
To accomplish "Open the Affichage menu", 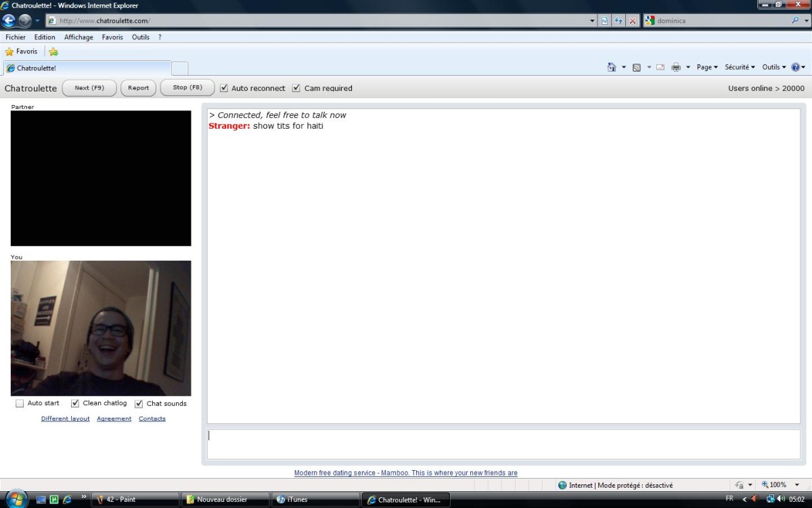I will point(78,37).
